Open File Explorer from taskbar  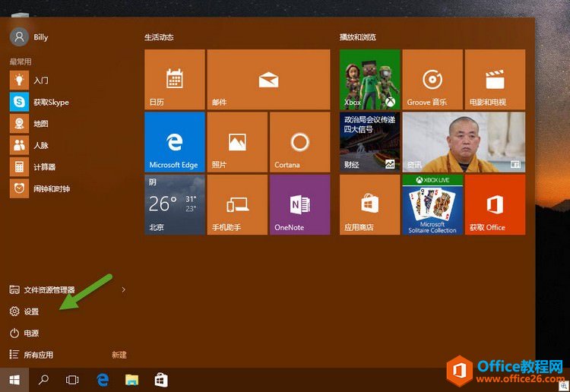[x=131, y=380]
